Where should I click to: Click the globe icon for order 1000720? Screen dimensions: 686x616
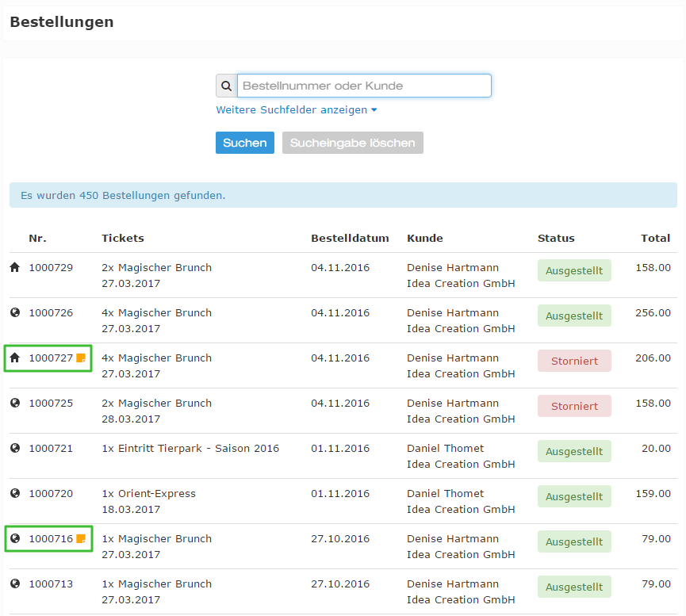pyautogui.click(x=15, y=493)
